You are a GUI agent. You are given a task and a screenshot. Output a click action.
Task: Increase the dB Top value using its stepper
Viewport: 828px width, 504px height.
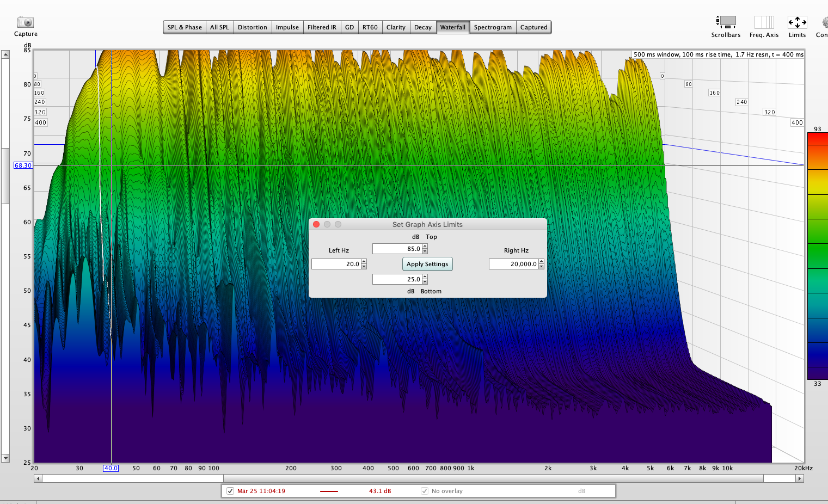pos(425,247)
